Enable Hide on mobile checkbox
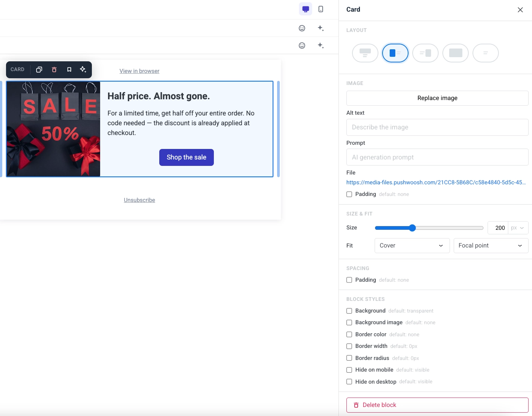The image size is (532, 416). click(349, 370)
